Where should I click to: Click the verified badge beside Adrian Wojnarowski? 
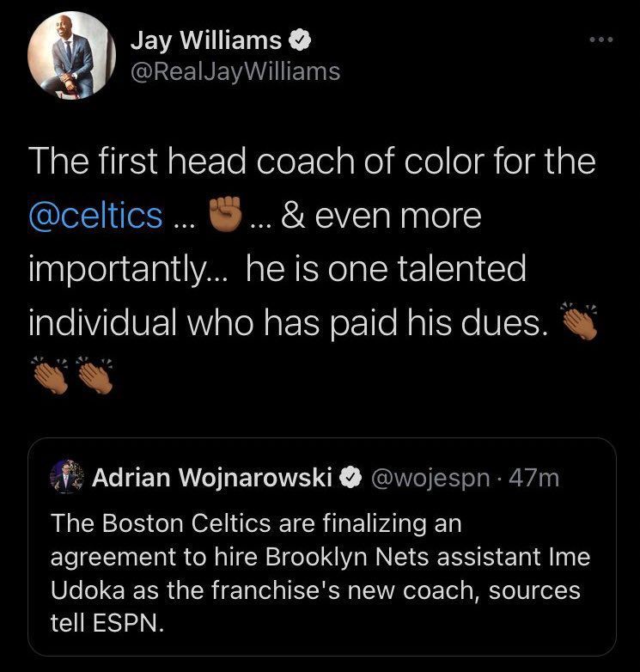[351, 477]
